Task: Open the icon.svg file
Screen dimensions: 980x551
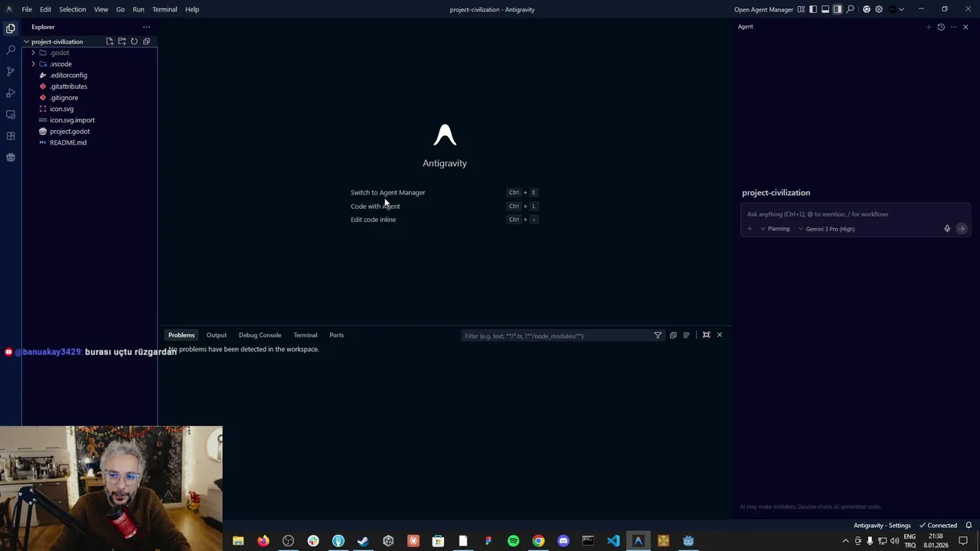Action: [x=61, y=109]
